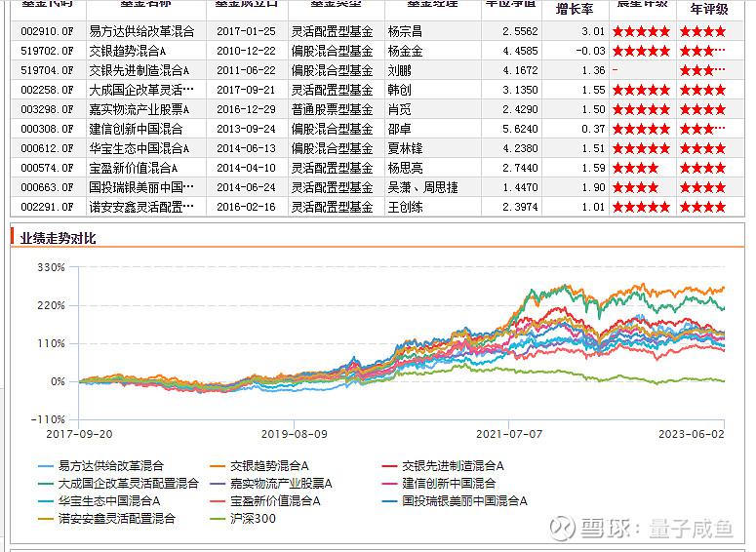Select manager name 肖觅
756x552 pixels.
coord(399,110)
